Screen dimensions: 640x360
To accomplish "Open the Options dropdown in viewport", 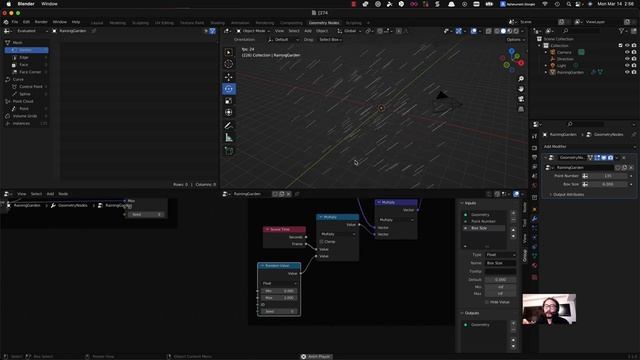I will [515, 40].
